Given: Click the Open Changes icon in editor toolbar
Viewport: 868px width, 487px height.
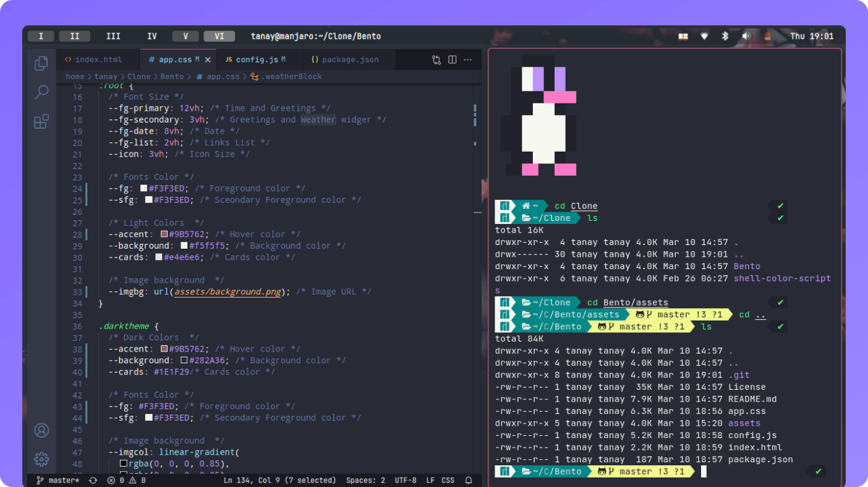Looking at the screenshot, I should (436, 60).
